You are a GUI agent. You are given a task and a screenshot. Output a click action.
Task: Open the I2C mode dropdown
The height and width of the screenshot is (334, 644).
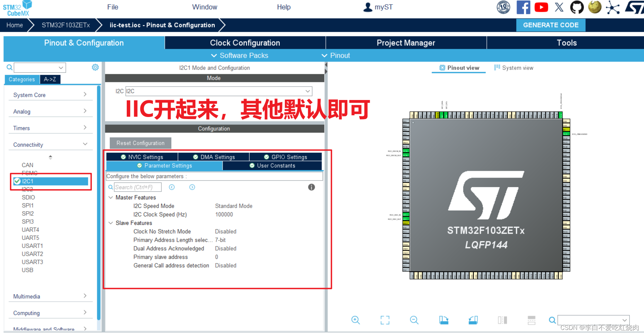[x=219, y=91]
